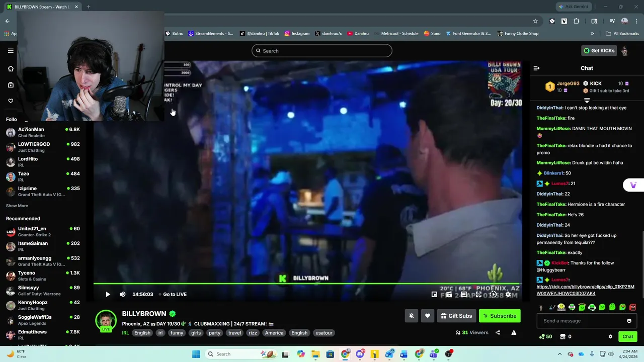Open StreamElements bookmark

[210, 34]
